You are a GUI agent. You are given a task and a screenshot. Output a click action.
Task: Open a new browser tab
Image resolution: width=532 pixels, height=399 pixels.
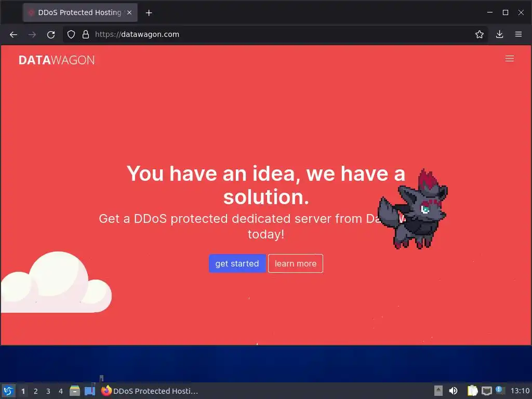(x=149, y=13)
